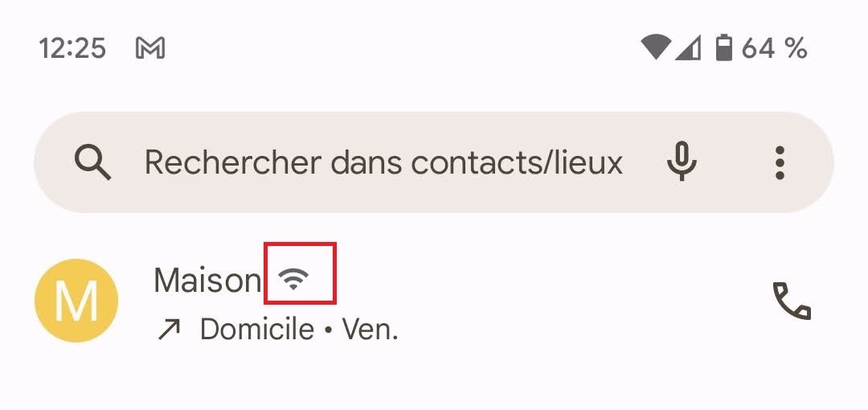The height and width of the screenshot is (410, 868).
Task: Click the magnifier search icon
Action: 93,163
